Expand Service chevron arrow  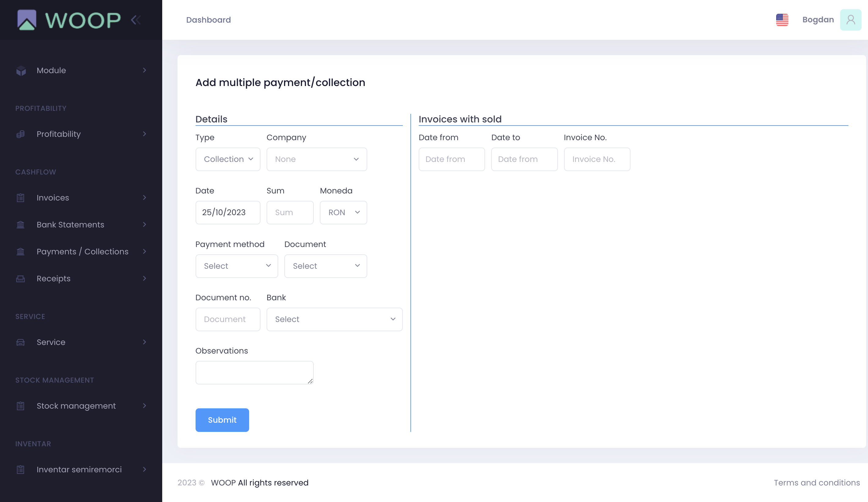coord(144,342)
